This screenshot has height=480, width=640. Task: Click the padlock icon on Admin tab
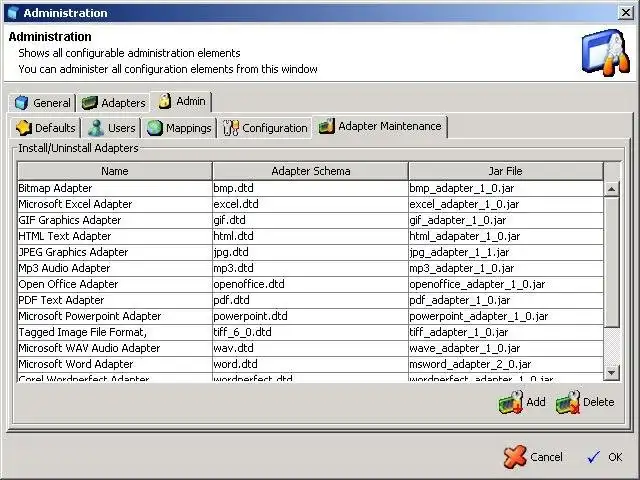pyautogui.click(x=165, y=101)
